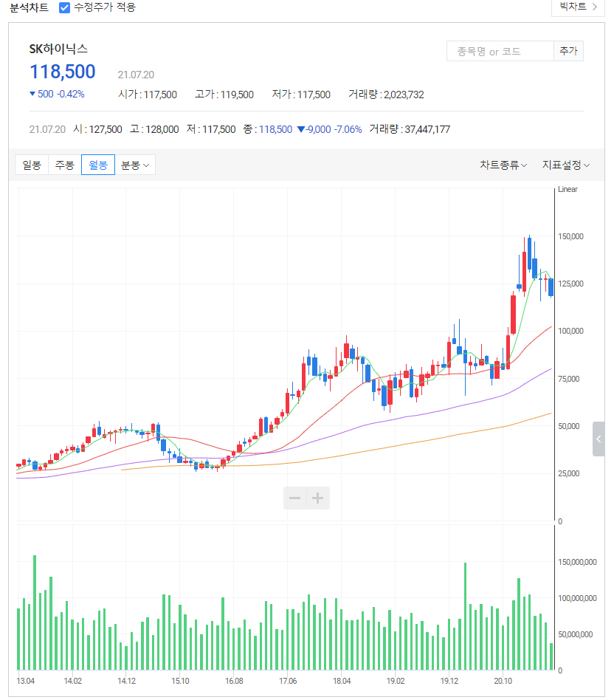Click the current price 118,500
Viewport: 614px width, 700px height.
click(63, 72)
